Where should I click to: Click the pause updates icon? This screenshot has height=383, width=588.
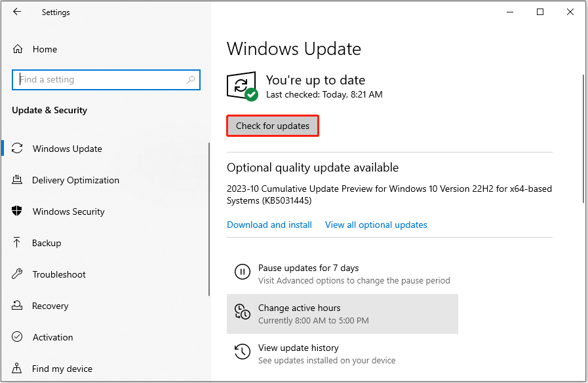(242, 272)
